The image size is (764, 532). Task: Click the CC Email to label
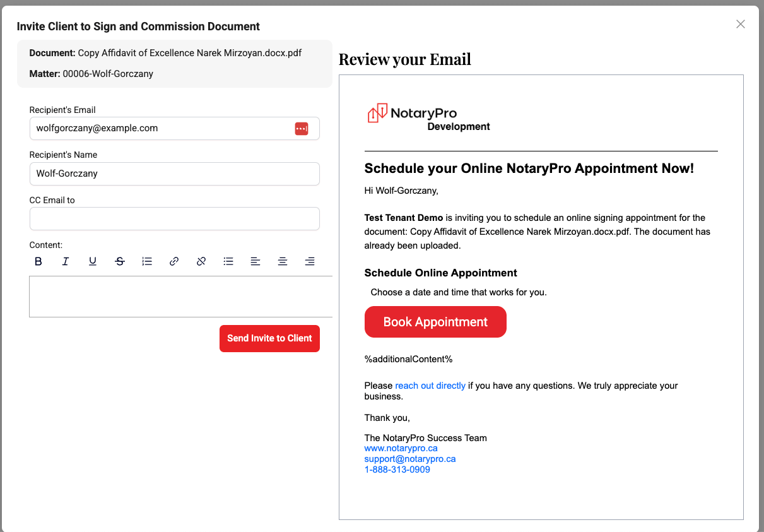tap(52, 200)
